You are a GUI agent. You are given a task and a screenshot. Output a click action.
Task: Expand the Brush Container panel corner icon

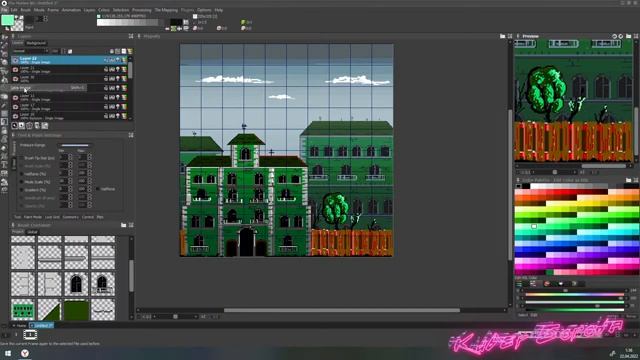point(131,225)
